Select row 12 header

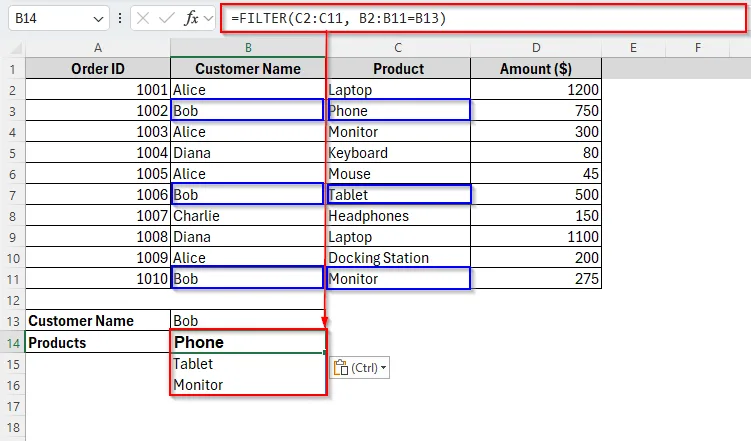(12, 300)
